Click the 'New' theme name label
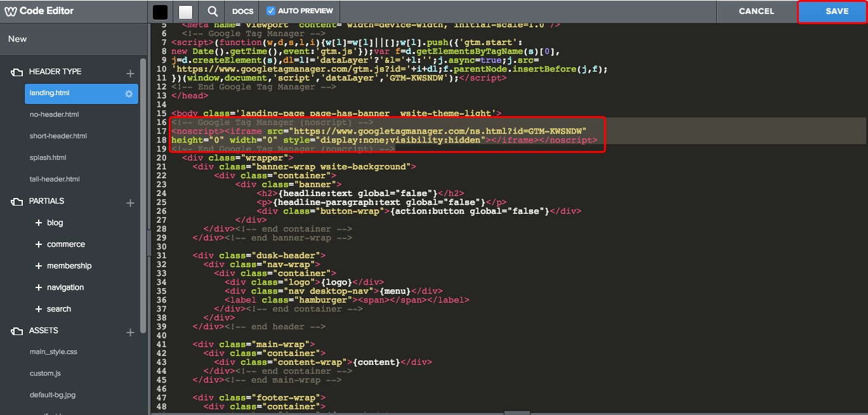The width and height of the screenshot is (868, 415). (18, 39)
